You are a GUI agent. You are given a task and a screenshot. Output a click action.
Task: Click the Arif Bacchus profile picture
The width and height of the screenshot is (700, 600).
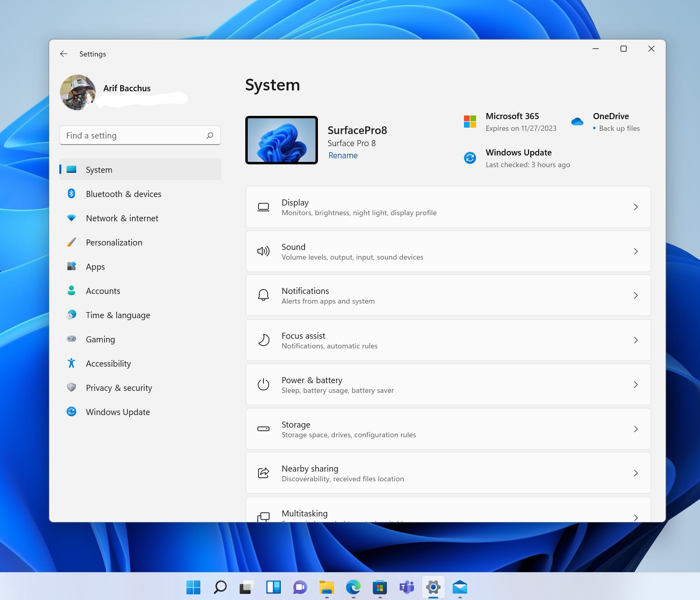tap(78, 92)
